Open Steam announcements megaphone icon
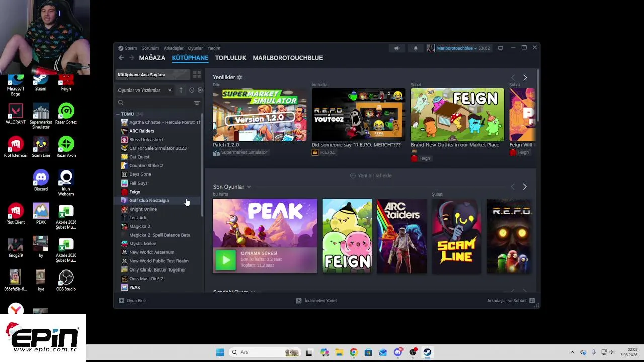Viewport: 644px width, 362px height. click(x=396, y=48)
